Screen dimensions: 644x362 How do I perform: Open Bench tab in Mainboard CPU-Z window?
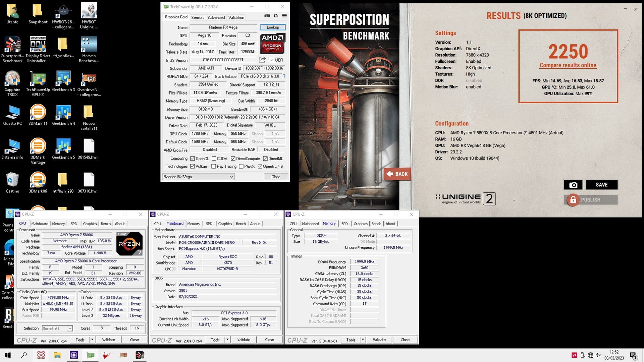(x=241, y=224)
